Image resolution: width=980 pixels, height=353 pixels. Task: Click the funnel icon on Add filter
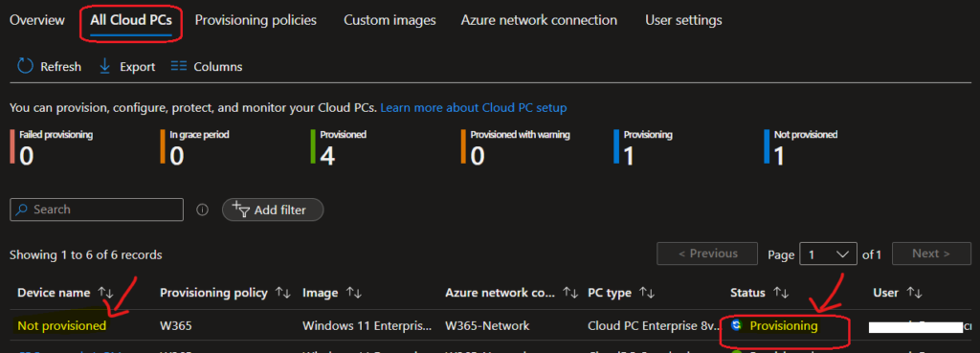coord(240,210)
